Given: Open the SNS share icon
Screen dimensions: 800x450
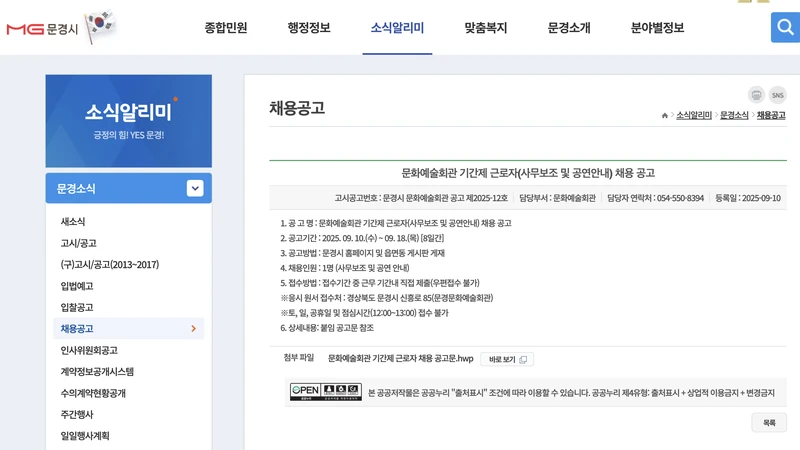Looking at the screenshot, I should coord(778,95).
